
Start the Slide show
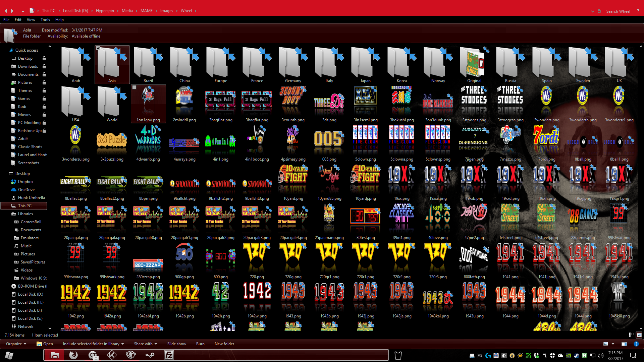coord(176,344)
